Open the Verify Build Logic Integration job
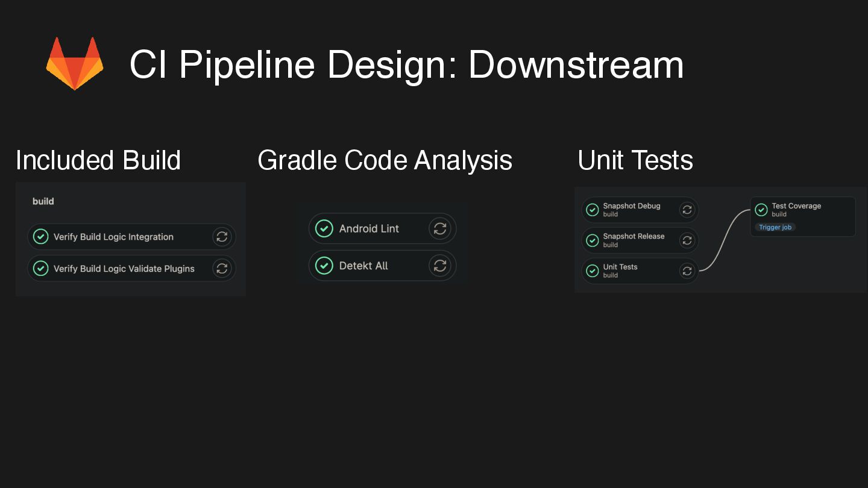 tap(113, 237)
